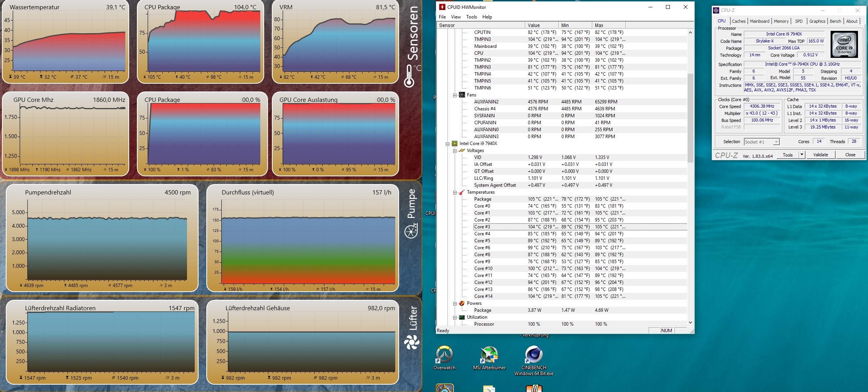Click the Fans category fan icon

[x=462, y=95]
